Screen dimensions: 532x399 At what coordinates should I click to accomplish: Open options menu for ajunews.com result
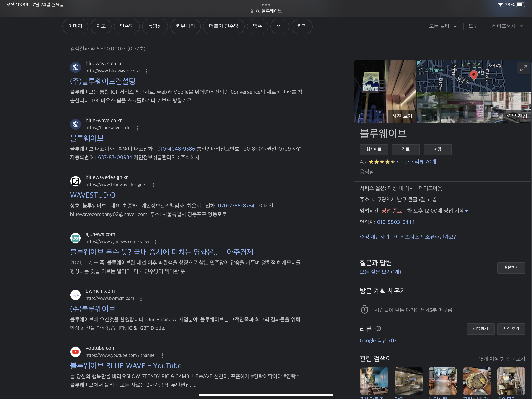tap(156, 242)
